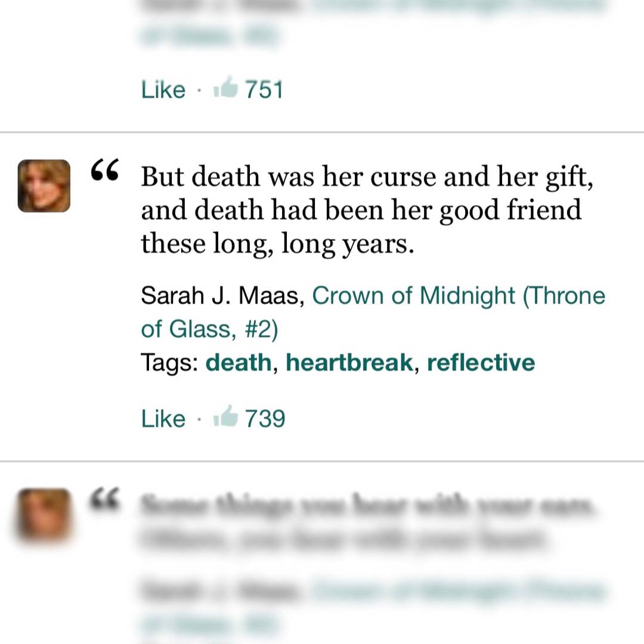Viewport: 644px width, 644px height.
Task: Click Sarah J. Maas author name
Action: [222, 295]
